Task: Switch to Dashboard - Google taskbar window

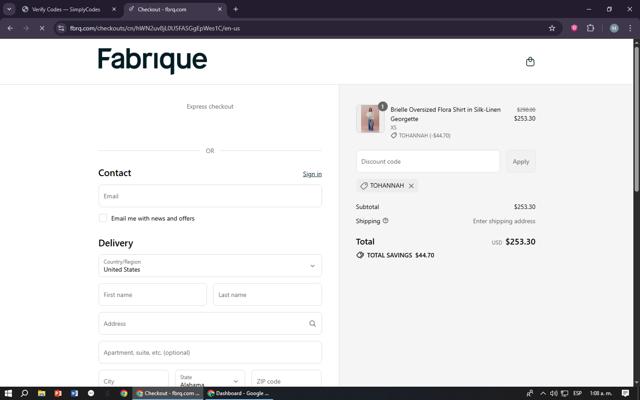Action: tap(238, 393)
